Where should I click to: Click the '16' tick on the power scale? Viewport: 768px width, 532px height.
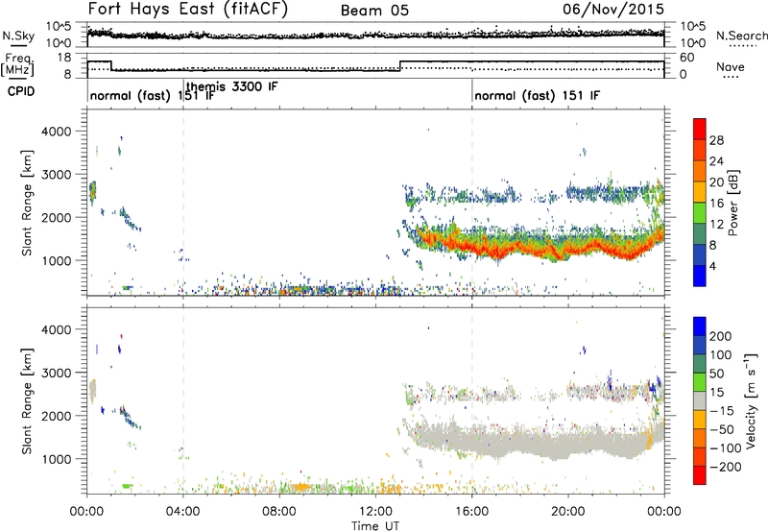click(716, 204)
